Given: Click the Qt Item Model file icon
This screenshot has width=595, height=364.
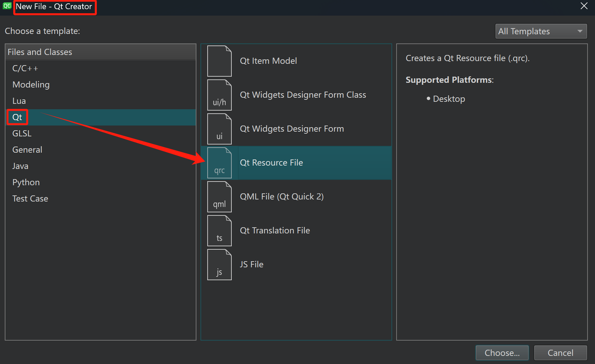Looking at the screenshot, I should [219, 61].
